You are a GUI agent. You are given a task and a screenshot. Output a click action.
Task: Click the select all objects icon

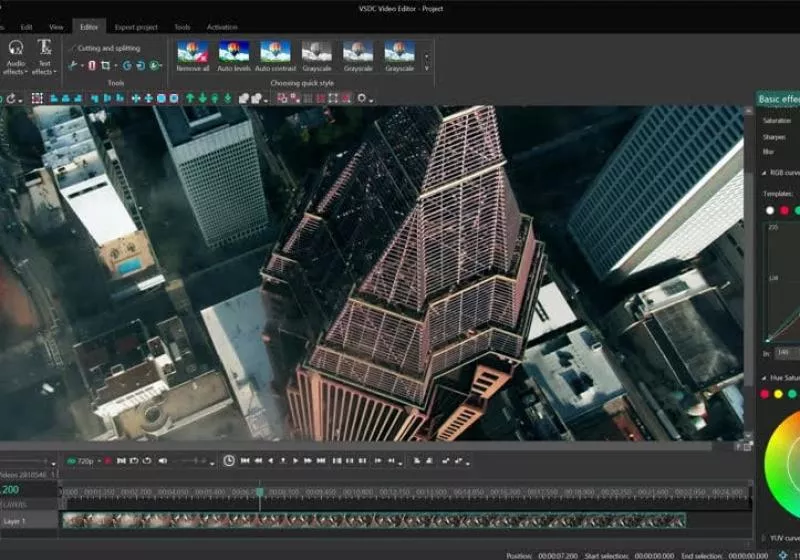coord(37,98)
